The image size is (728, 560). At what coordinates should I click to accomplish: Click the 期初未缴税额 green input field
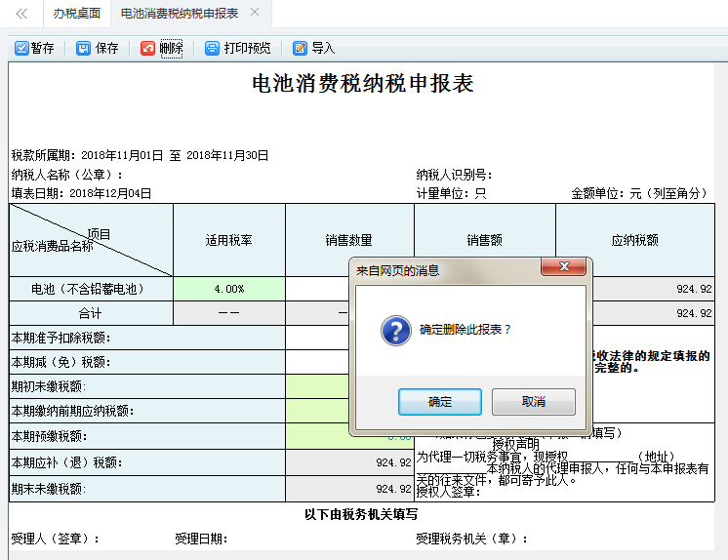pos(317,386)
